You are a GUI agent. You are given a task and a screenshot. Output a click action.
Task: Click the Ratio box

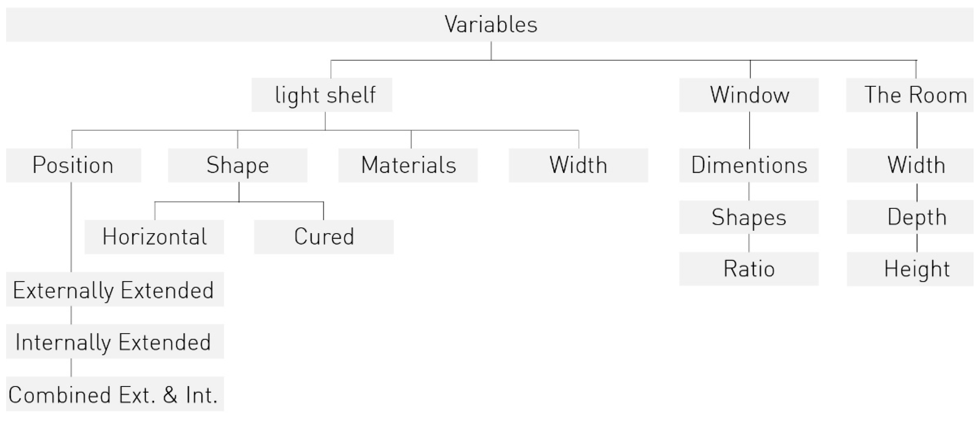coord(749,269)
